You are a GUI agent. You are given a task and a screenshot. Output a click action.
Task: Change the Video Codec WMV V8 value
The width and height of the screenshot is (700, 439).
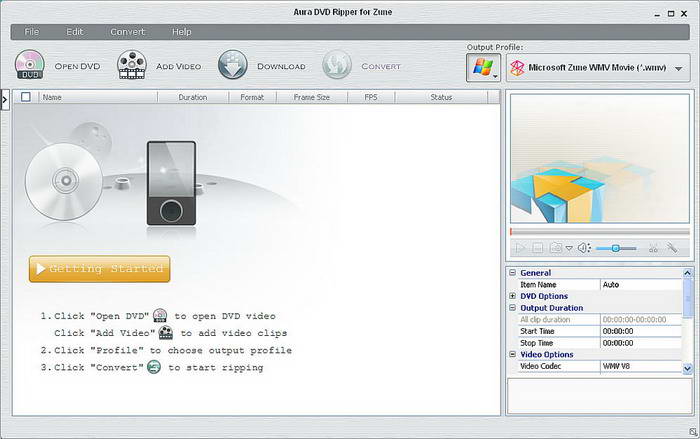tap(641, 366)
